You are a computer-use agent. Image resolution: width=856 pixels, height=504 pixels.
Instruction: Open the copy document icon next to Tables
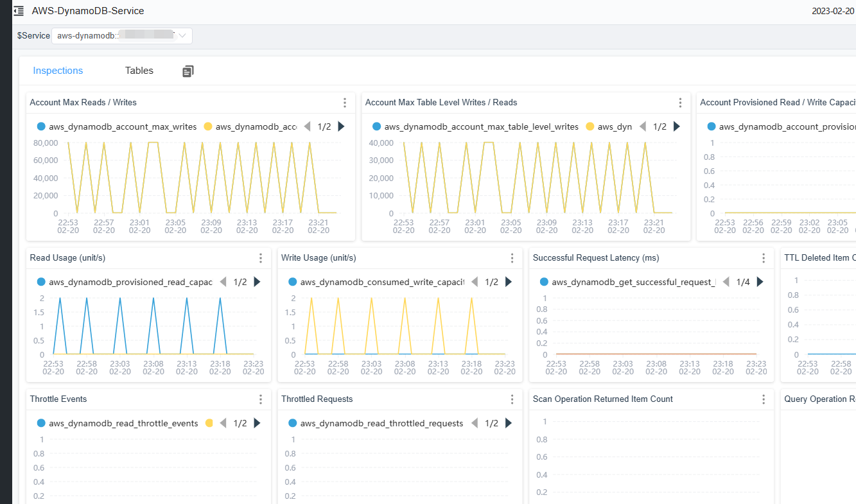(188, 71)
